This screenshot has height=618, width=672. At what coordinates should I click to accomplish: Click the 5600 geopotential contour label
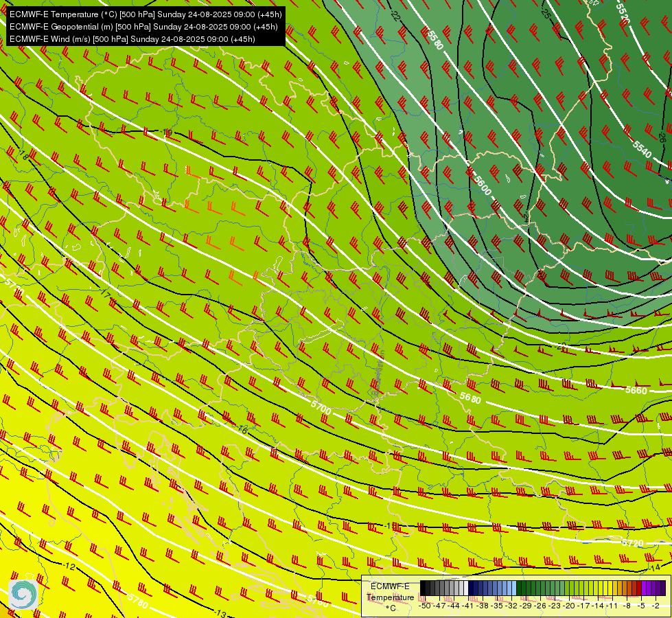click(483, 185)
